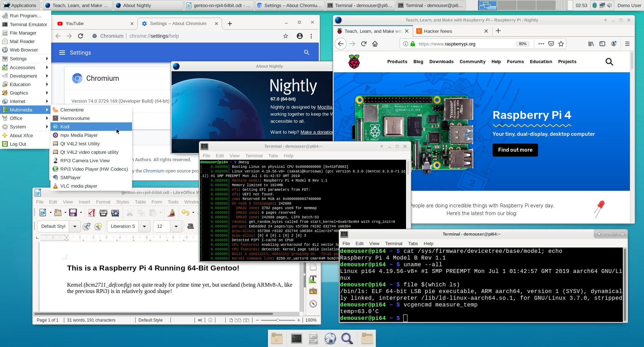Screen dimensions: 644x347
Task: Open Chromium Settings hamburger menu
Action: pyautogui.click(x=62, y=53)
